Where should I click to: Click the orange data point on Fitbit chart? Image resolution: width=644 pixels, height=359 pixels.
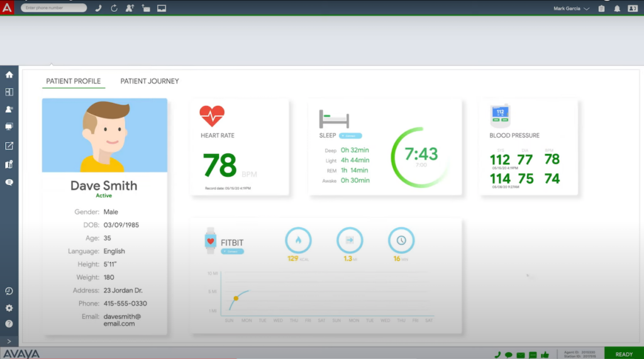pyautogui.click(x=236, y=298)
